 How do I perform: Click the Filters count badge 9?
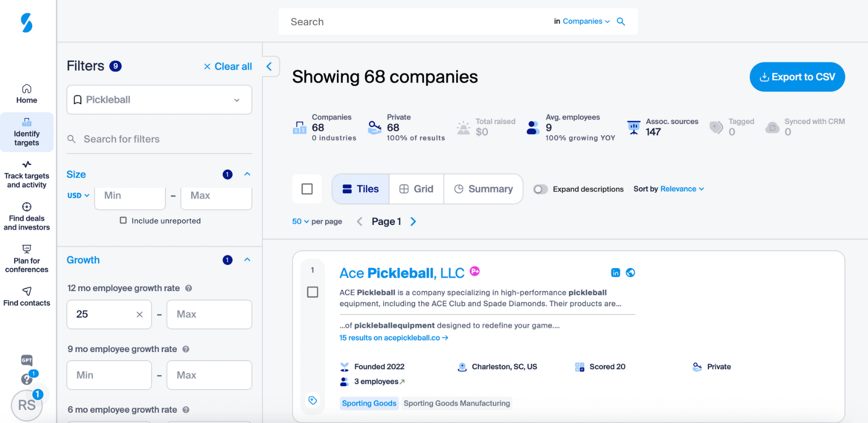click(x=116, y=66)
